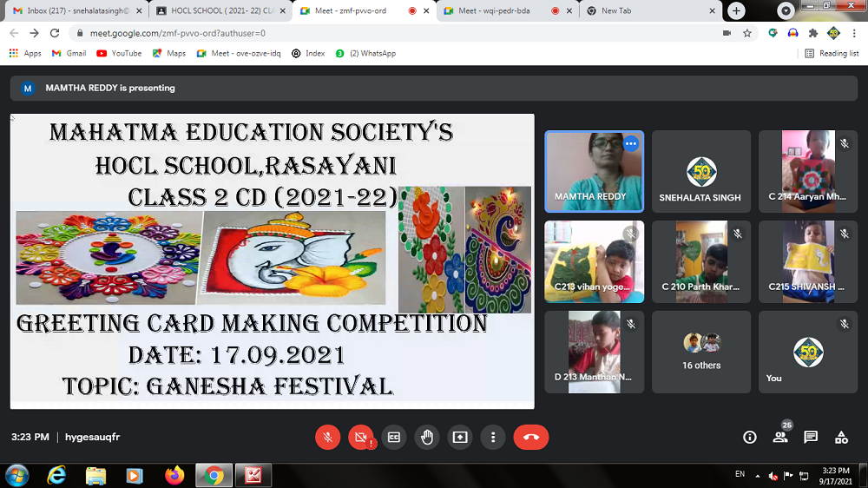Toggle closed captions on
Screen dimensions: 868x488
(393, 438)
